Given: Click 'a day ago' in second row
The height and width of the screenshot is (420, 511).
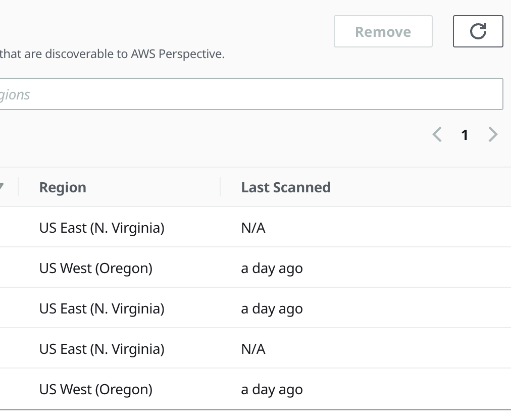Looking at the screenshot, I should 272,268.
